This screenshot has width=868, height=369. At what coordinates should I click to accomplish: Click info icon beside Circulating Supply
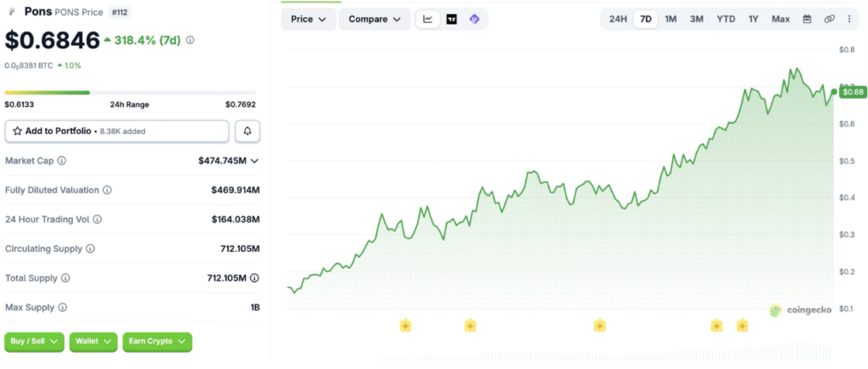[x=90, y=249]
